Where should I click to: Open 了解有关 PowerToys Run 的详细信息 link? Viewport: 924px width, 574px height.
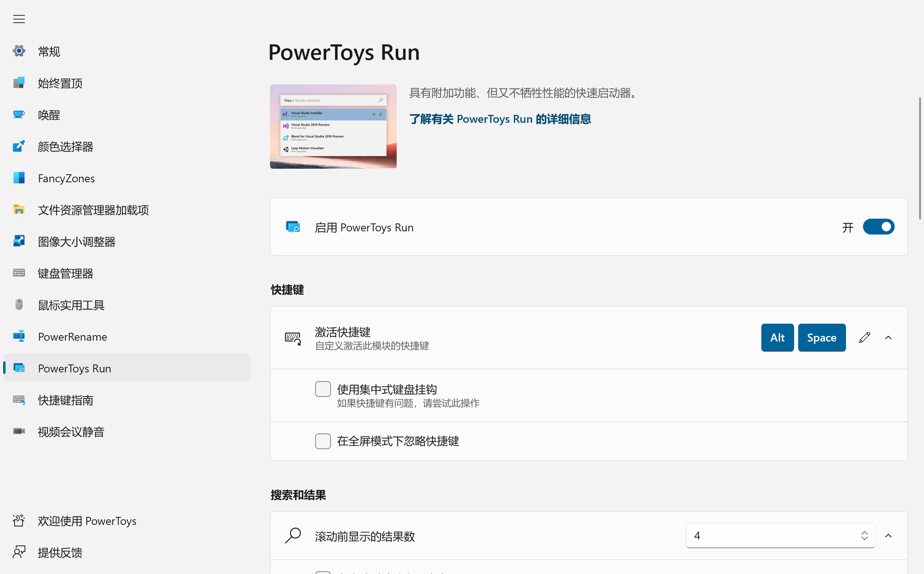[500, 119]
